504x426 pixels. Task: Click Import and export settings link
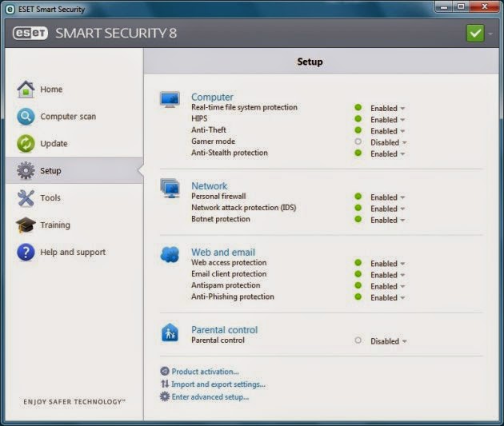tap(218, 384)
